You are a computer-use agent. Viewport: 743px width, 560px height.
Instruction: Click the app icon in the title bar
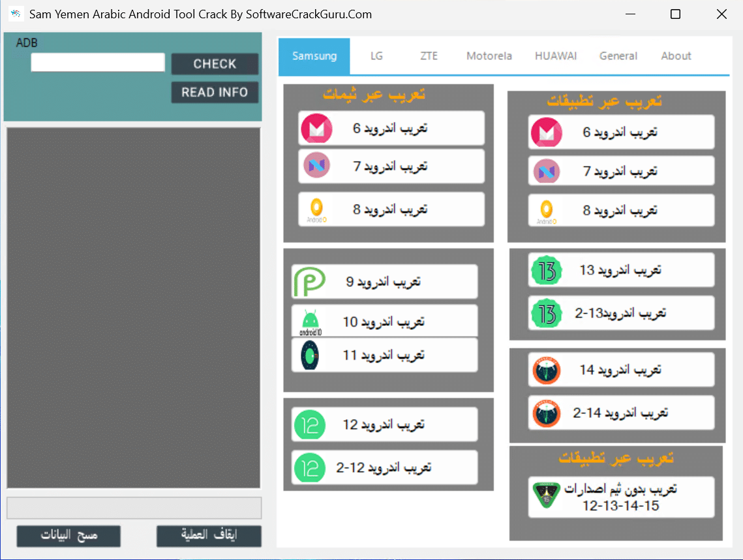pyautogui.click(x=16, y=14)
